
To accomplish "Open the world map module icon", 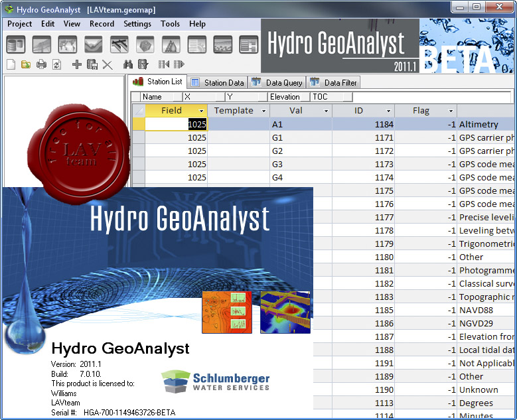I will 68,44.
